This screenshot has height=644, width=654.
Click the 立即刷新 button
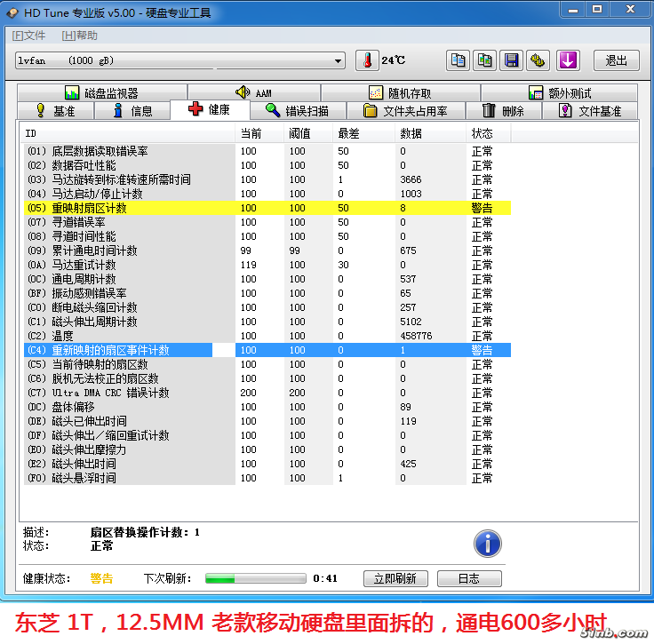tap(395, 578)
